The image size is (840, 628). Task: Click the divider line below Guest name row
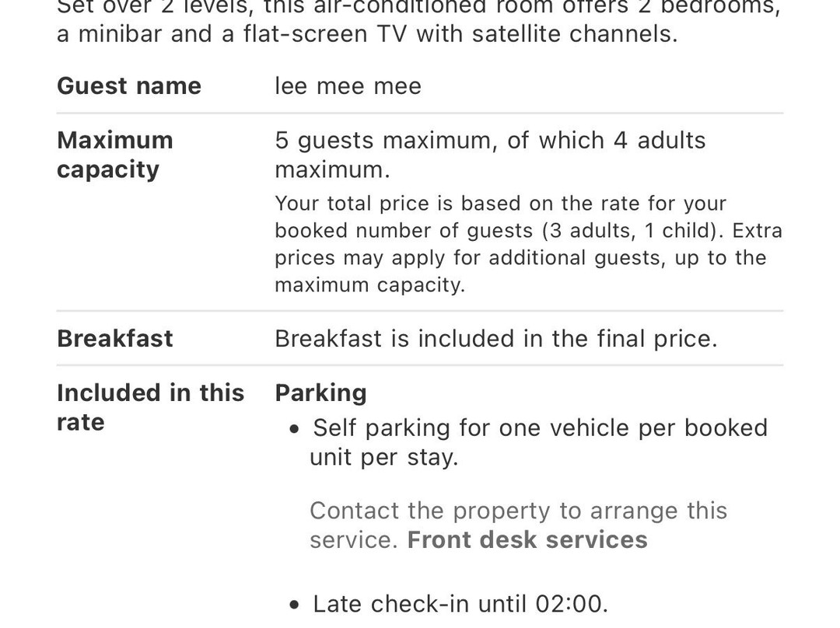[x=420, y=113]
